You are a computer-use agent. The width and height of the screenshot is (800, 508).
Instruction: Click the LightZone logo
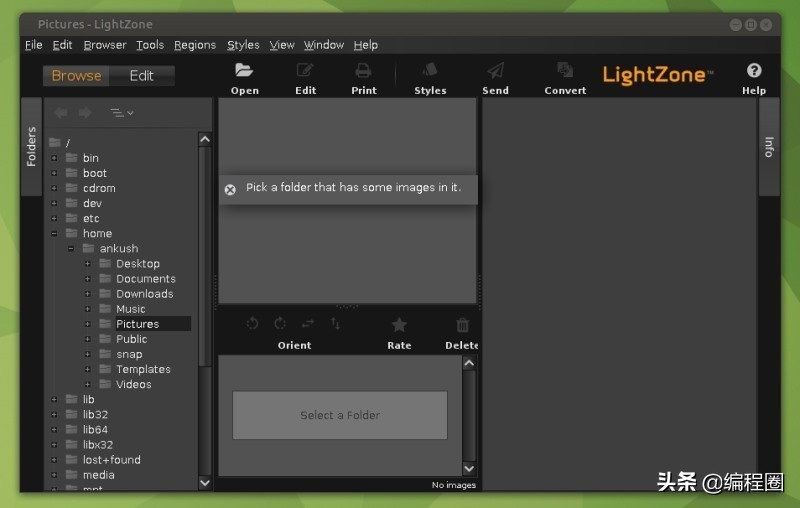pos(658,75)
